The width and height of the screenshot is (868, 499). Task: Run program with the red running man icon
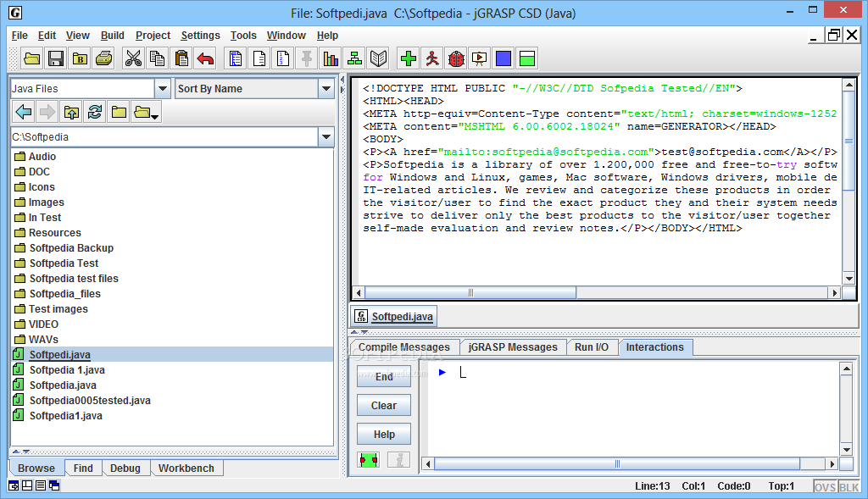point(432,58)
